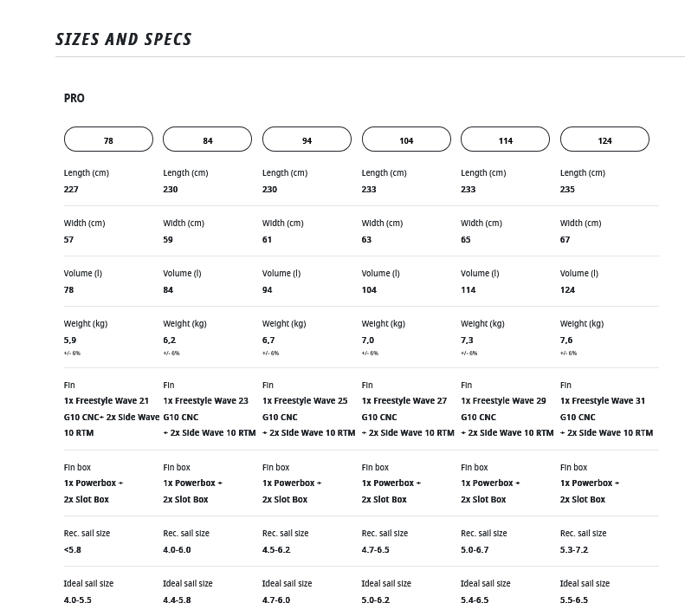The width and height of the screenshot is (685, 616).
Task: Click the 227 length value
Action: 71,189
